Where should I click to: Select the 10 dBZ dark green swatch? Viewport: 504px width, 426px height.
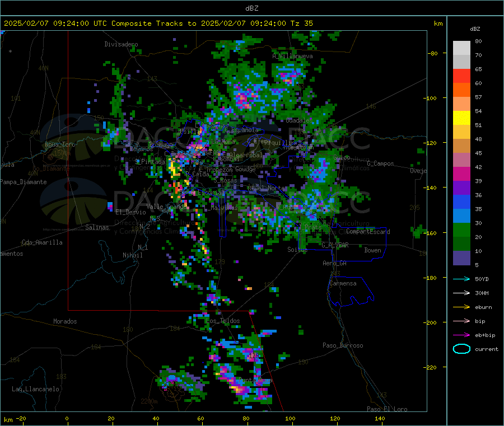pos(461,244)
